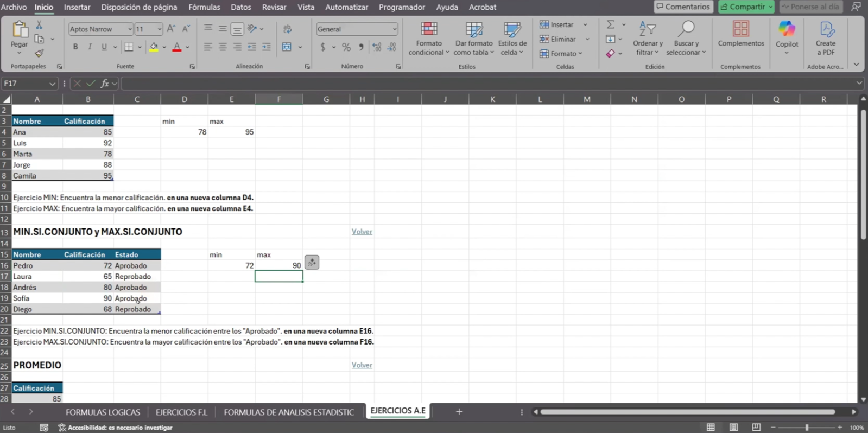The width and height of the screenshot is (868, 433).
Task: Expand the font size dropdown
Action: click(159, 29)
